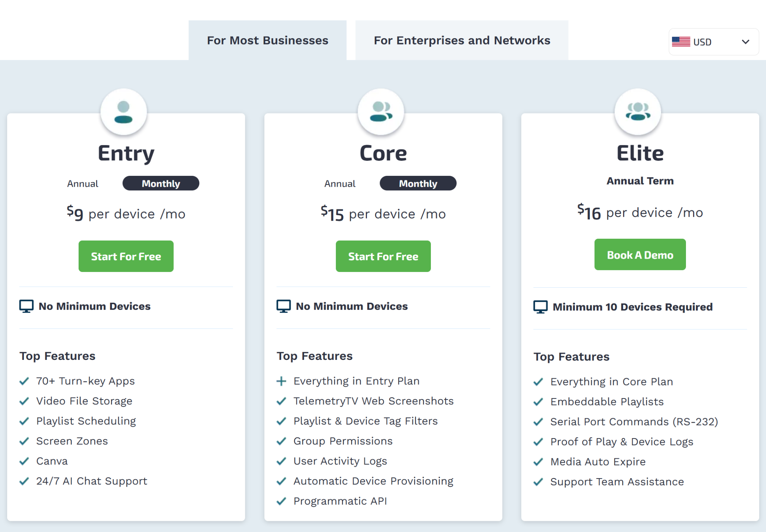Switch Entry plan billing to Annual

pos(83,184)
